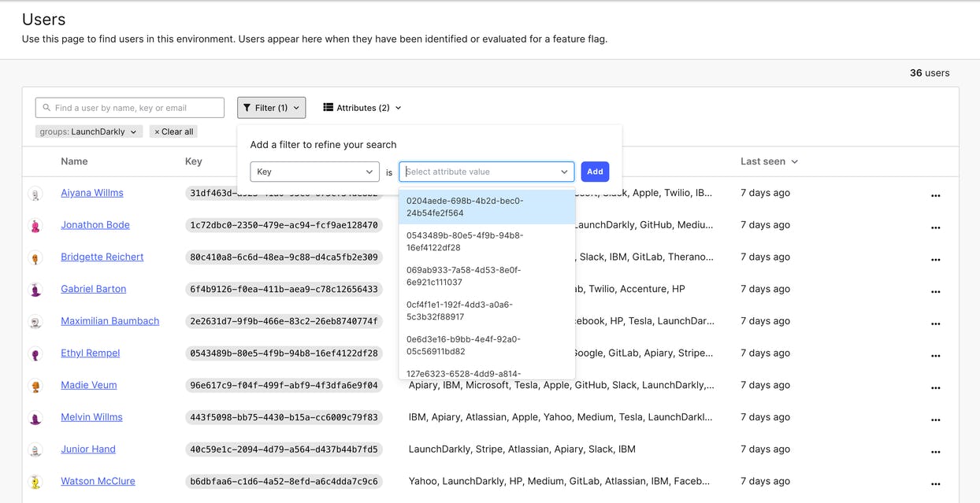
Task: Click the Attributes grid icon
Action: coord(326,107)
